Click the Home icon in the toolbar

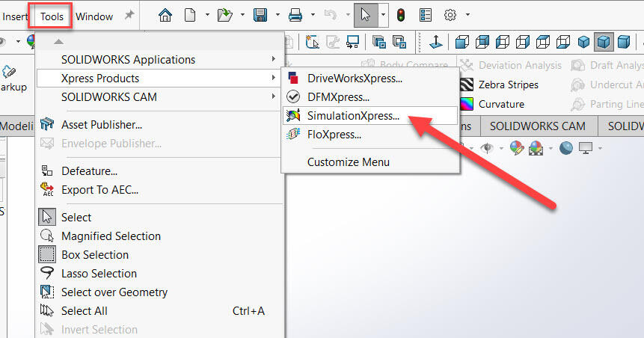[x=165, y=15]
